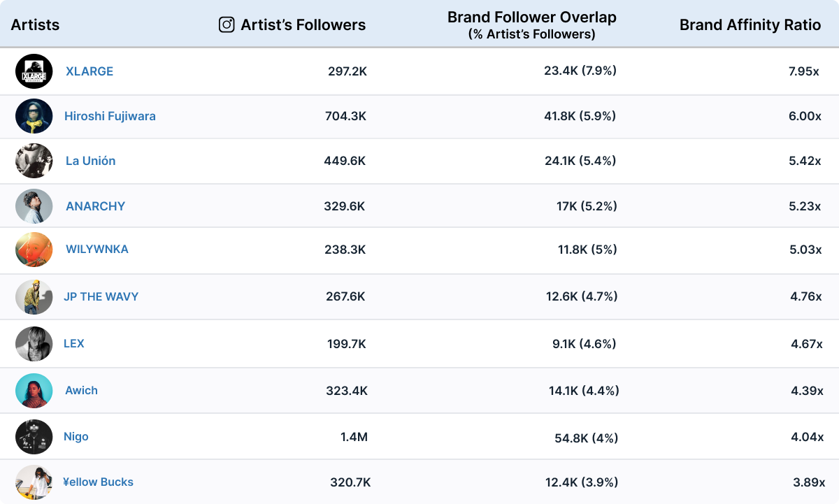Open Hiroshi Fujiwara artist page link
The image size is (839, 504).
pos(110,116)
